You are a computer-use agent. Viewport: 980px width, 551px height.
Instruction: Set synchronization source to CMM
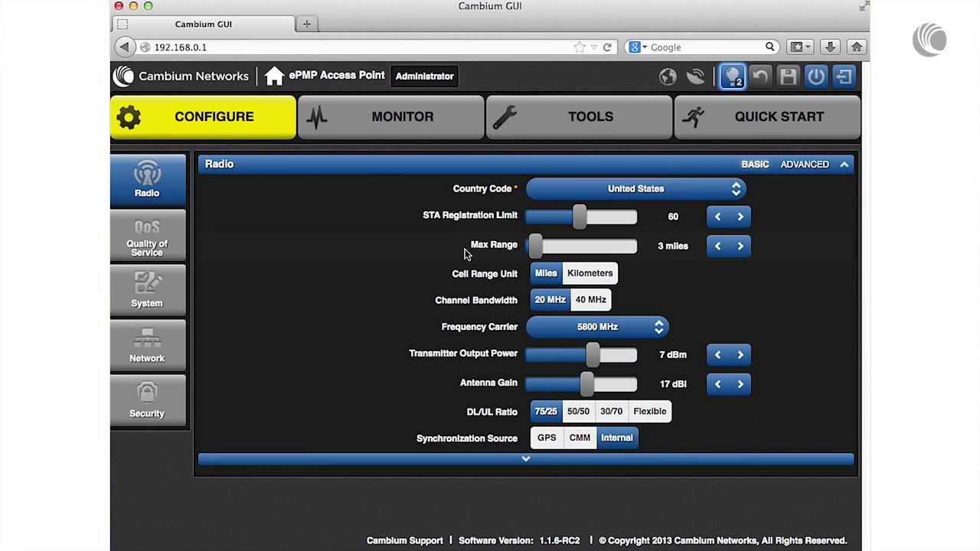click(x=580, y=438)
